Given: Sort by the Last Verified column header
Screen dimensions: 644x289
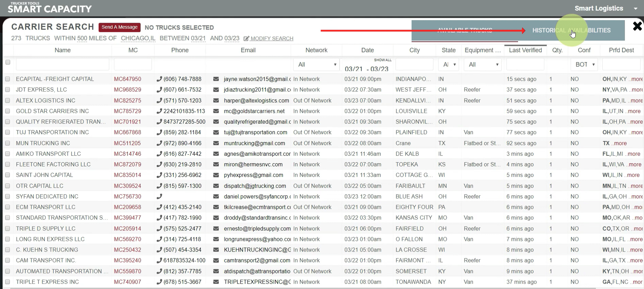Looking at the screenshot, I should pos(525,50).
